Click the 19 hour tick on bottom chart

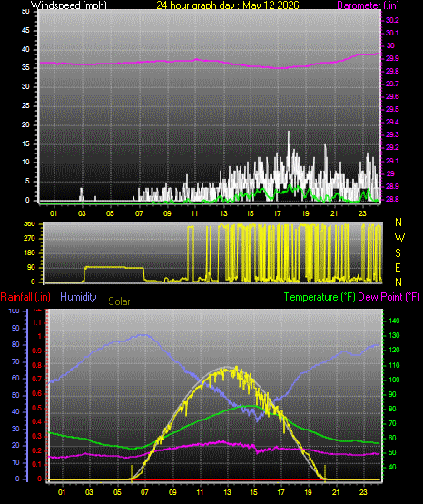tap(308, 492)
